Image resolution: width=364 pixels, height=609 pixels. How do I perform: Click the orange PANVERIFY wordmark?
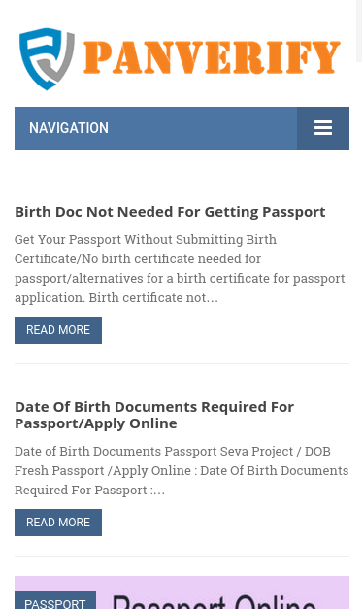click(x=212, y=57)
